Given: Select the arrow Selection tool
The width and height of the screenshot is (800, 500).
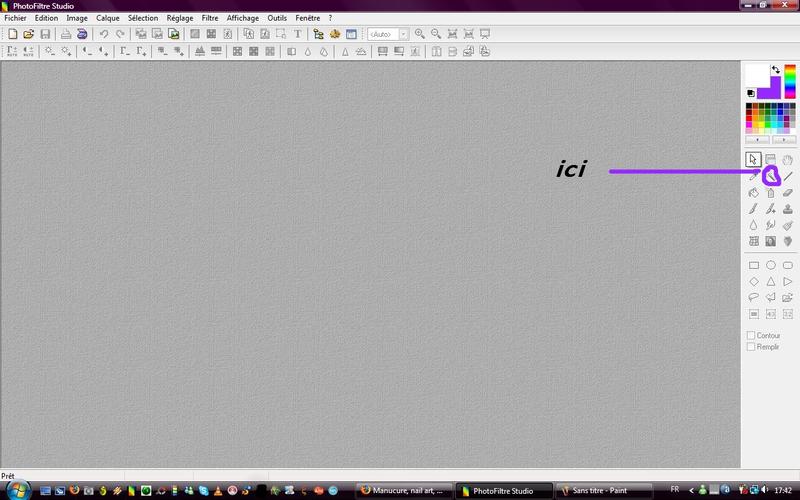Looking at the screenshot, I should (x=753, y=159).
